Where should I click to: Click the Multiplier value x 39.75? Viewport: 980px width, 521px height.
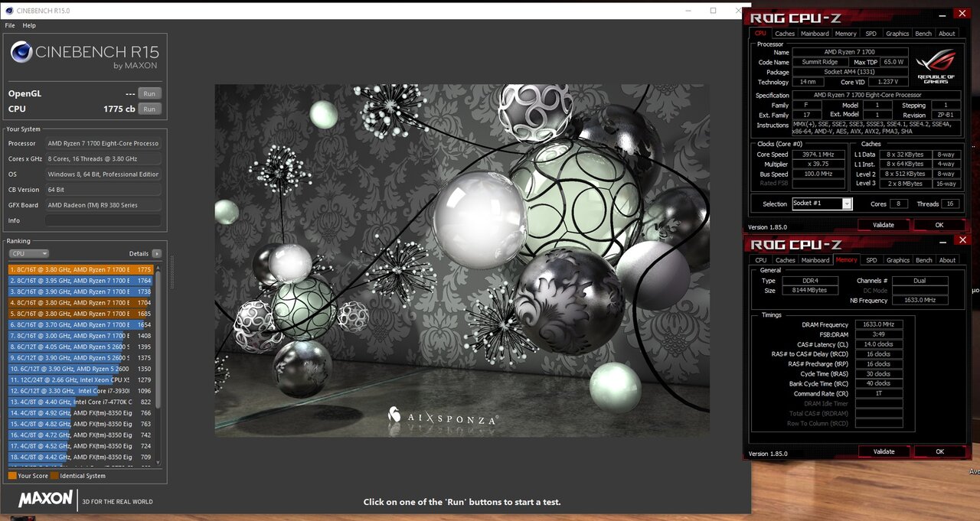pyautogui.click(x=818, y=164)
